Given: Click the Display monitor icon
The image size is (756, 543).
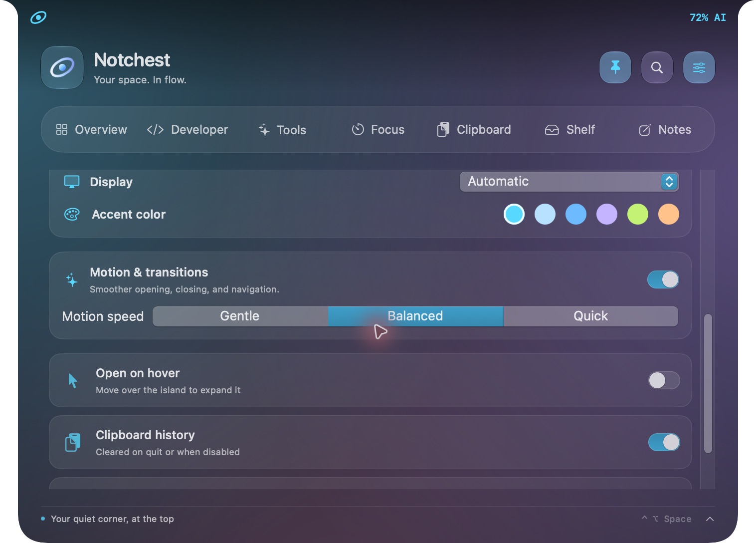Looking at the screenshot, I should coord(72,182).
